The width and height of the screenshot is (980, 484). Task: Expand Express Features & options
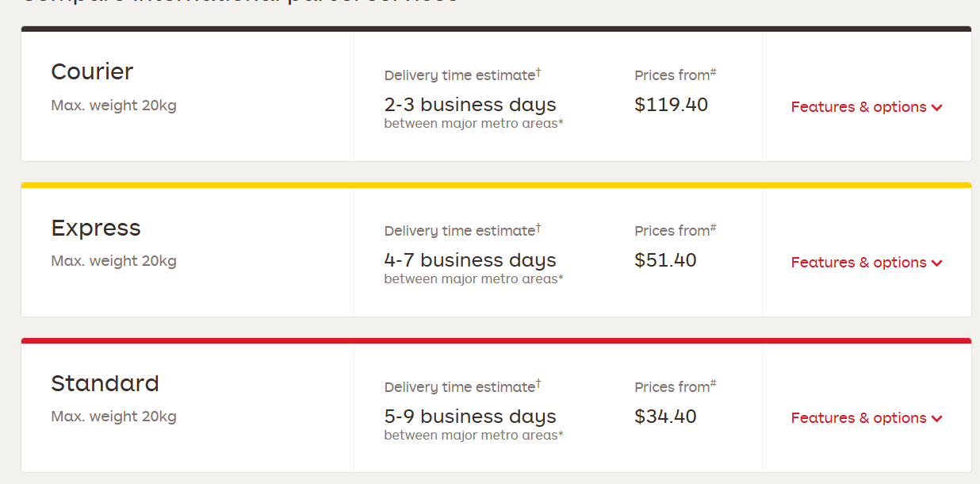(x=859, y=263)
